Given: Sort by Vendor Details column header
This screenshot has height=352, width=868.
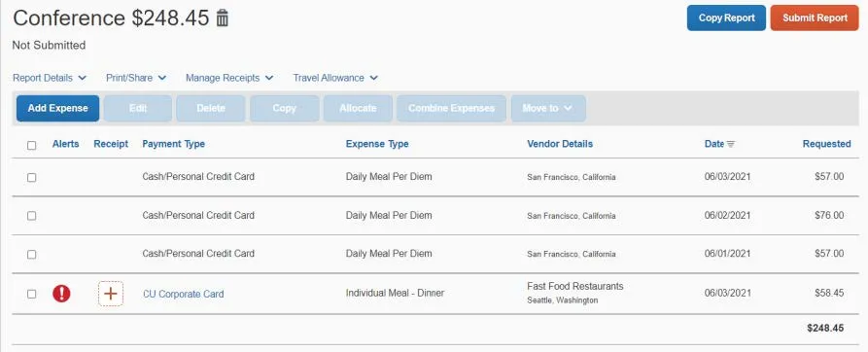Looking at the screenshot, I should (x=560, y=144).
